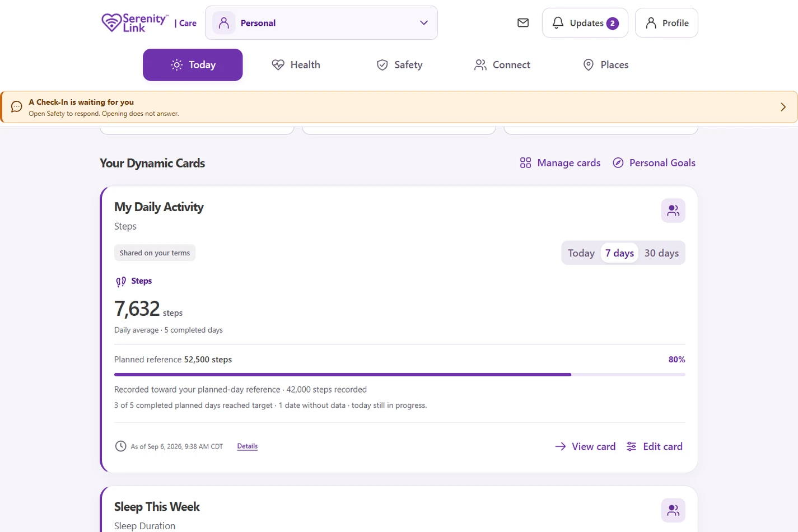The image size is (798, 532).
Task: Select the 7 days range
Action: pyautogui.click(x=619, y=253)
